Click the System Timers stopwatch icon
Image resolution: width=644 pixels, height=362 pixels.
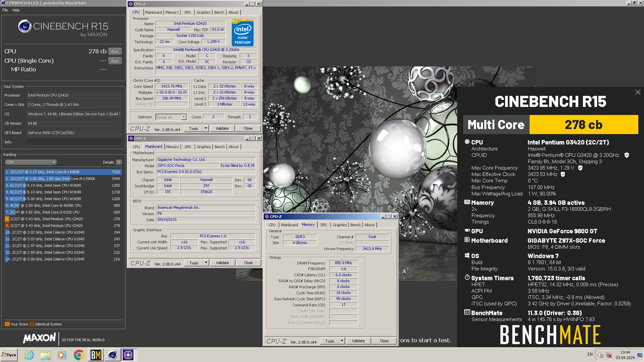pyautogui.click(x=467, y=277)
